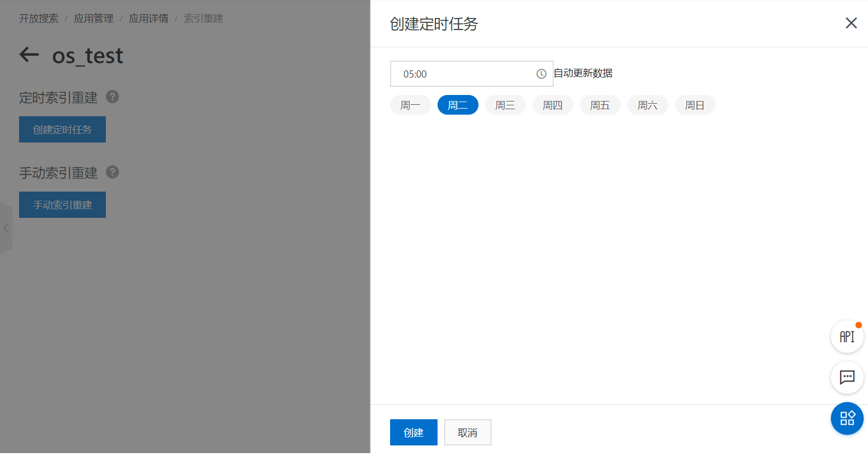The width and height of the screenshot is (868, 464).
Task: Deselect the 周二 day toggle
Action: click(x=458, y=105)
